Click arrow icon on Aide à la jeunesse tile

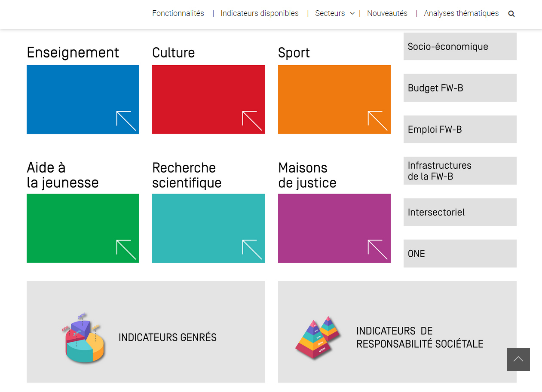[x=126, y=250]
